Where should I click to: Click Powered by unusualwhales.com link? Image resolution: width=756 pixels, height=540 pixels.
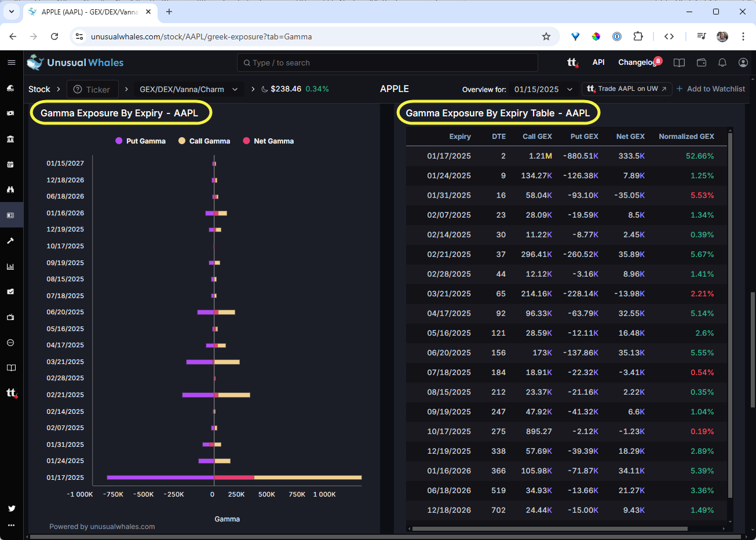102,527
